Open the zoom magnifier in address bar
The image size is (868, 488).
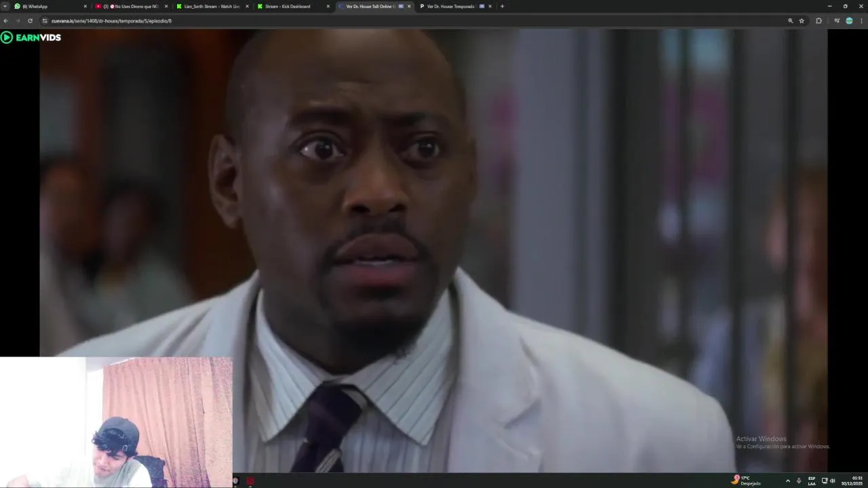click(x=790, y=20)
